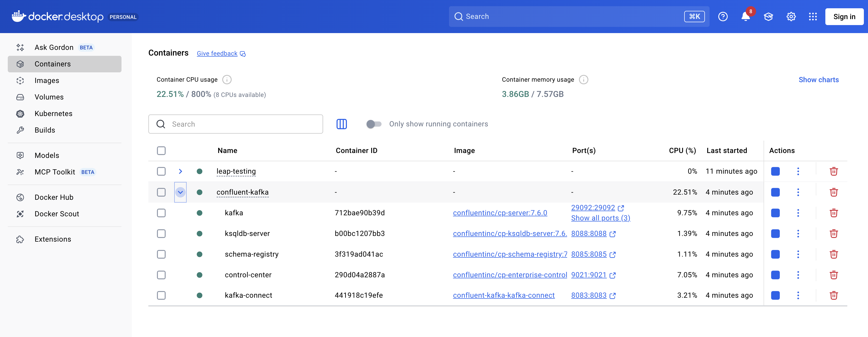868x337 pixels.
Task: Click the Sign in button
Action: (844, 17)
